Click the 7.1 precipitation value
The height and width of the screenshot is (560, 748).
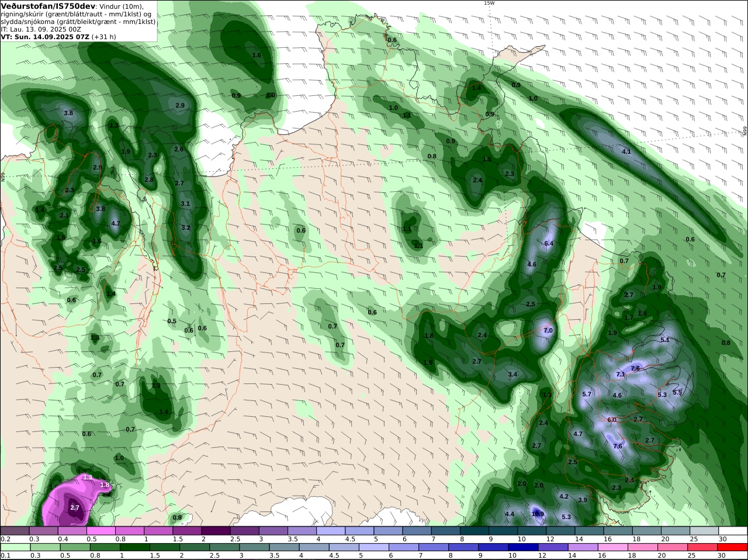point(621,374)
